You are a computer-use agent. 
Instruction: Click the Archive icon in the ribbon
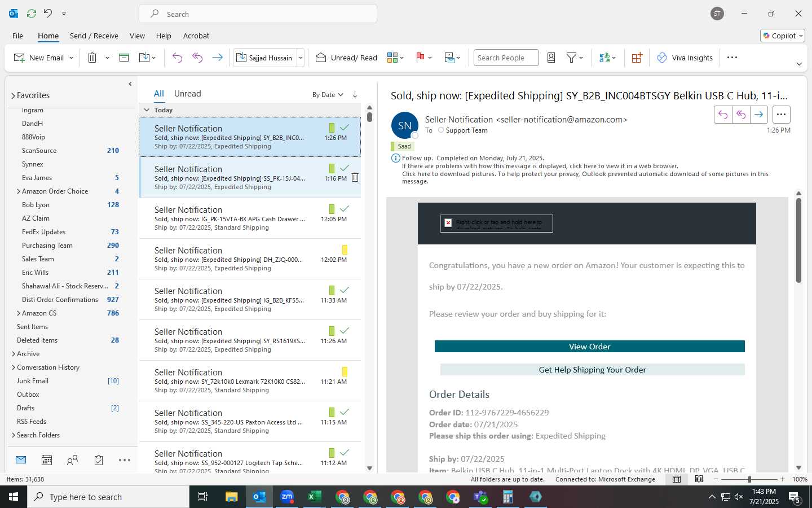coord(124,58)
